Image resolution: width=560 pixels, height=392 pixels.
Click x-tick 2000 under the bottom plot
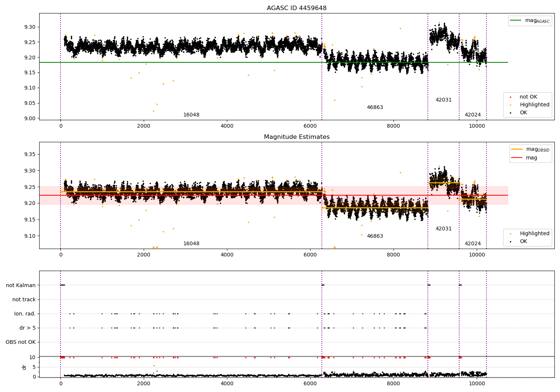click(x=144, y=383)
